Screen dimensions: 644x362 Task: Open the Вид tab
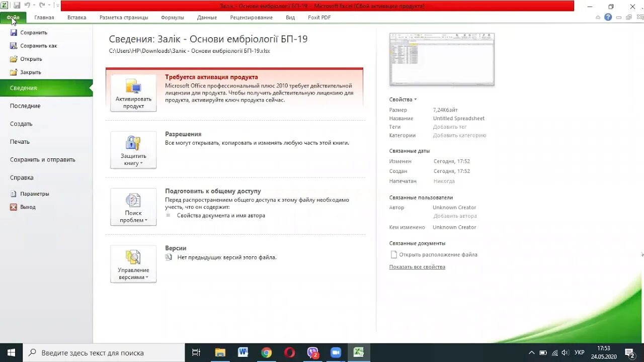(290, 17)
